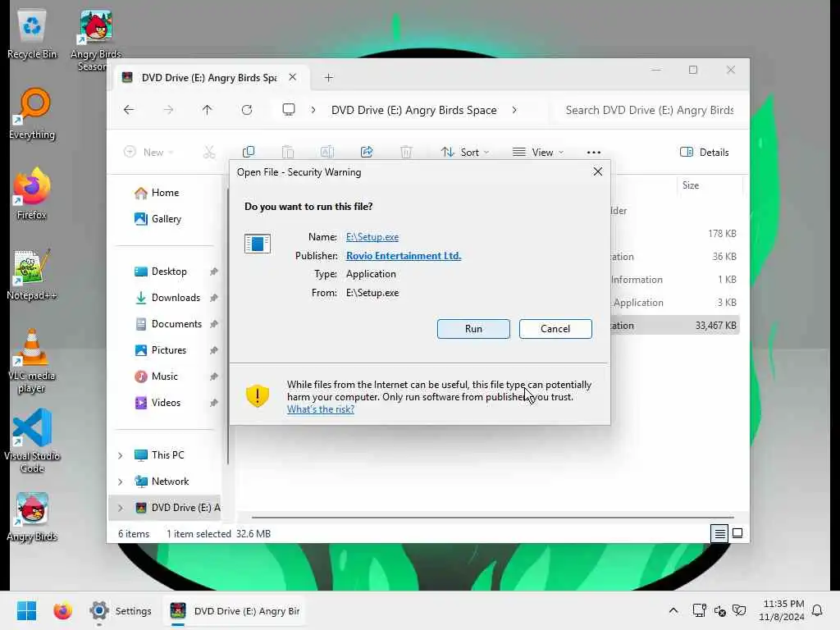Open Recycle Bin desktop icon
The height and width of the screenshot is (630, 840).
coord(32,35)
